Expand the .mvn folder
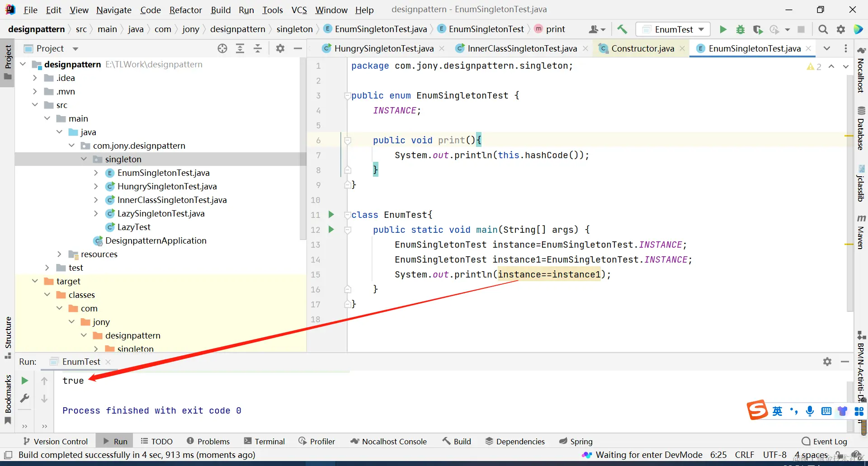Viewport: 868px width, 466px height. [x=35, y=91]
